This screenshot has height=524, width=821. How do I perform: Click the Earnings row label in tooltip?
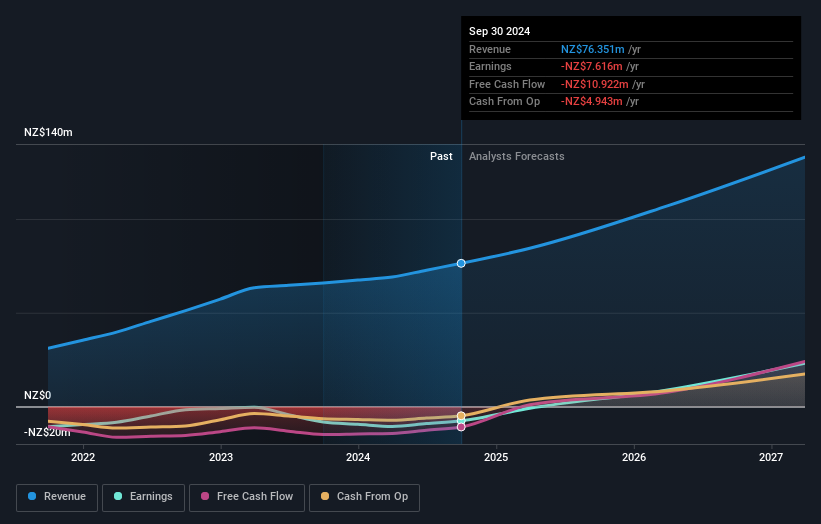pyautogui.click(x=490, y=66)
